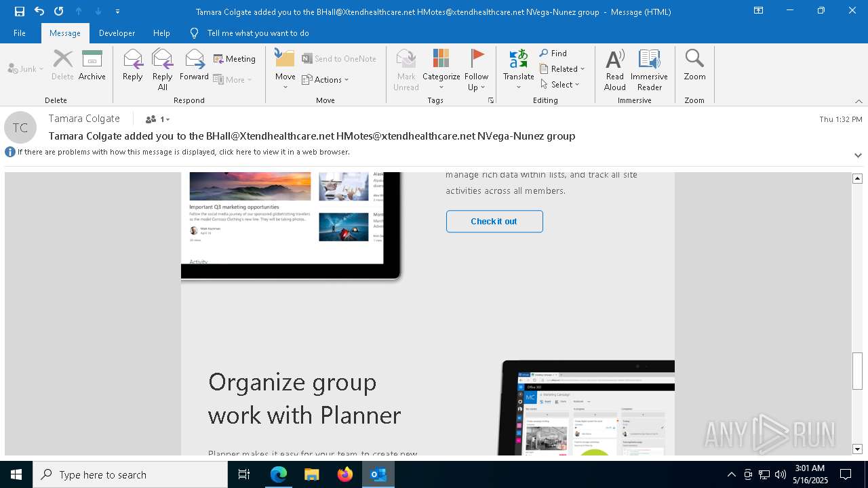Click the Redo icon in quick access toolbar
The image size is (868, 488).
pyautogui.click(x=58, y=11)
